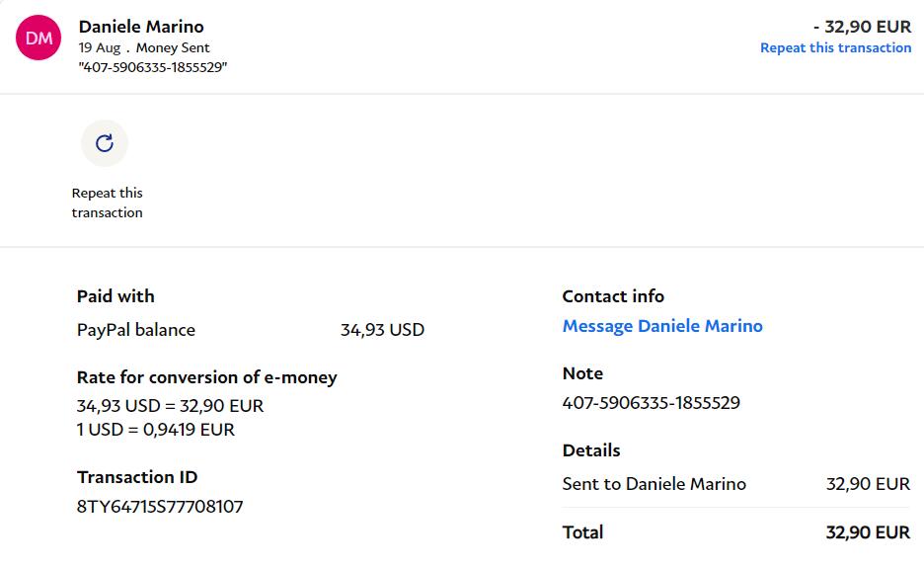Click the circular repeat transaction icon
Image resolution: width=924 pixels, height=569 pixels.
[x=105, y=143]
